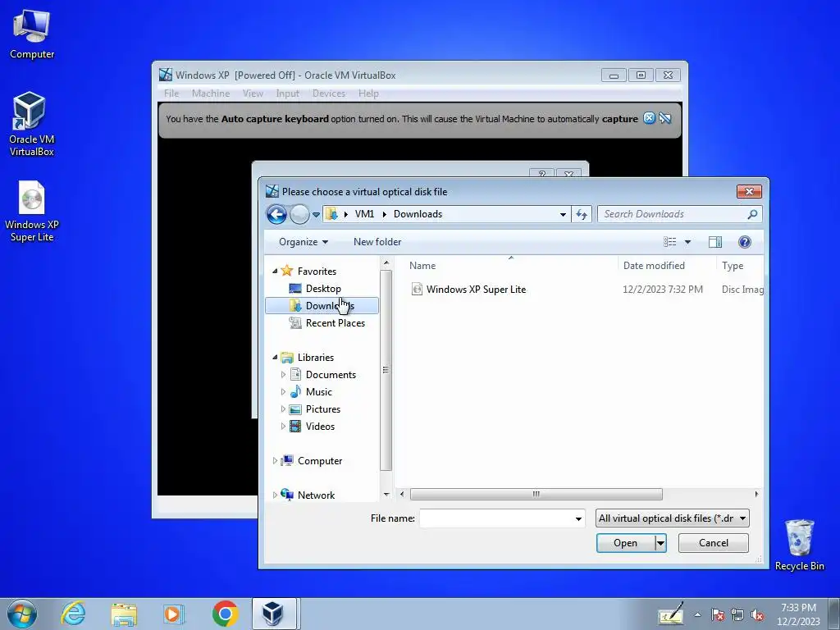840x630 pixels.
Task: Open the File menu in VirtualBox window
Action: click(171, 94)
